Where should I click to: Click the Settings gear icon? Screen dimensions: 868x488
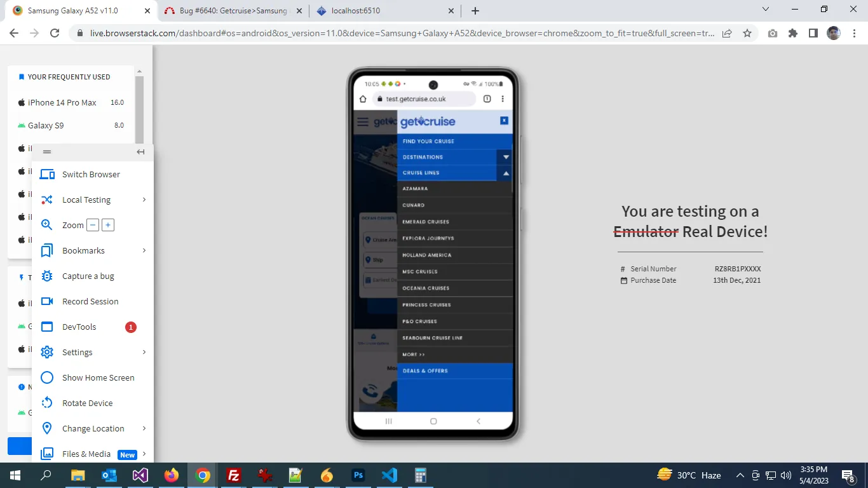point(47,352)
